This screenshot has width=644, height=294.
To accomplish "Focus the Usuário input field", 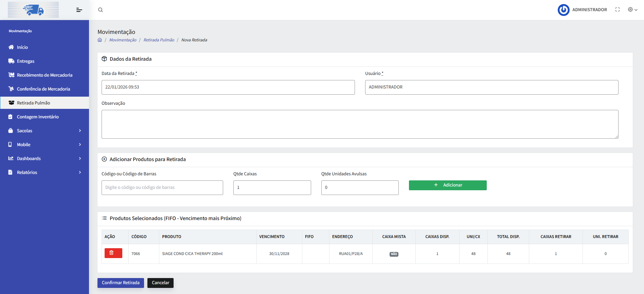I will (x=491, y=87).
